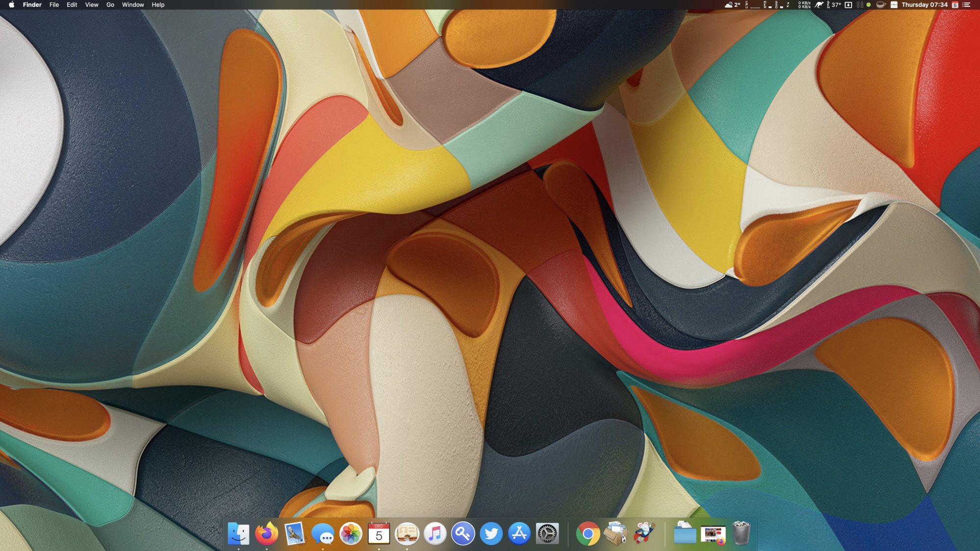This screenshot has height=551, width=980.
Task: Open Finder from the Dock
Action: pyautogui.click(x=239, y=533)
